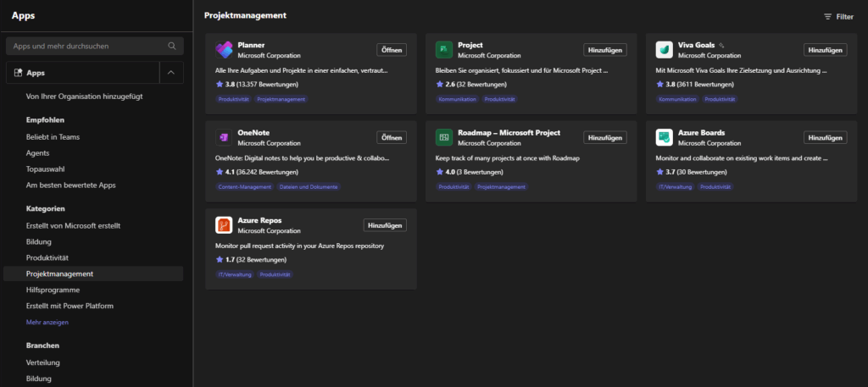The width and height of the screenshot is (868, 387).
Task: Click the Produktivität tag on Planner card
Action: point(234,100)
